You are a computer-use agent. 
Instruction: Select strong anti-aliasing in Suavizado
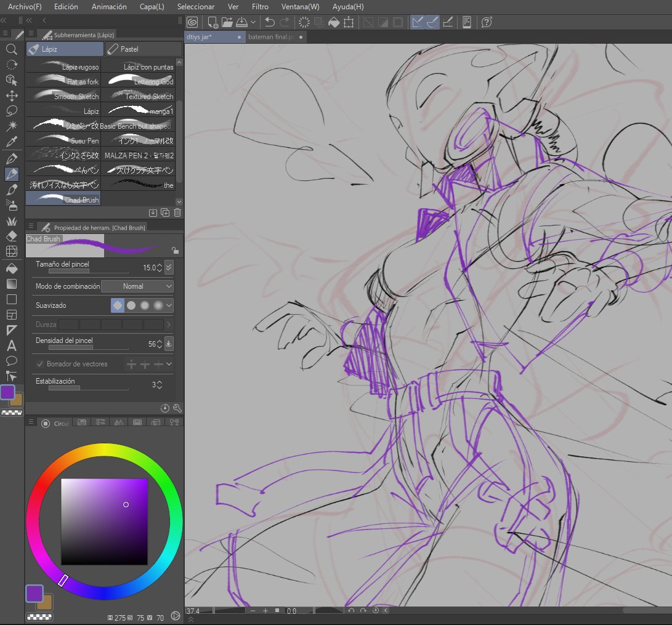point(158,305)
